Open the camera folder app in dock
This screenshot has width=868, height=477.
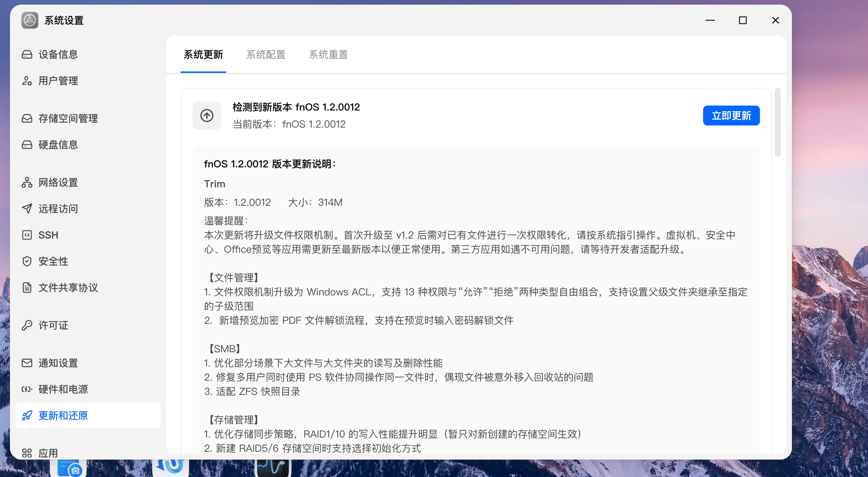pyautogui.click(x=68, y=468)
